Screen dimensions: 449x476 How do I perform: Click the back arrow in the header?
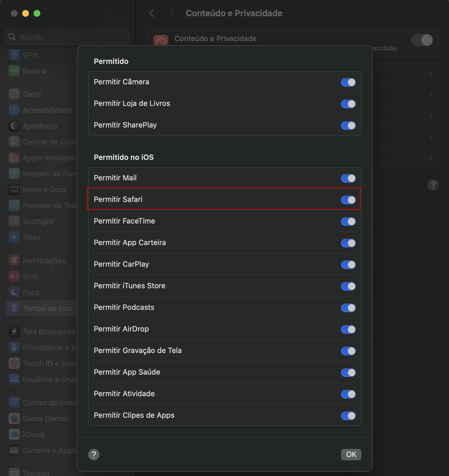(x=151, y=13)
